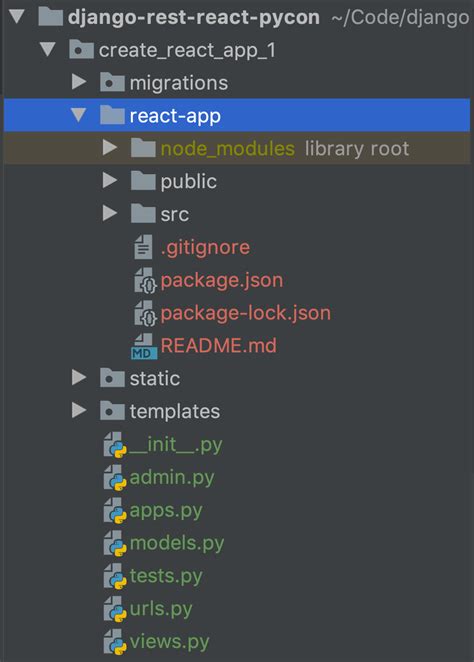
Task: Select the tests.py file name
Action: click(166, 577)
